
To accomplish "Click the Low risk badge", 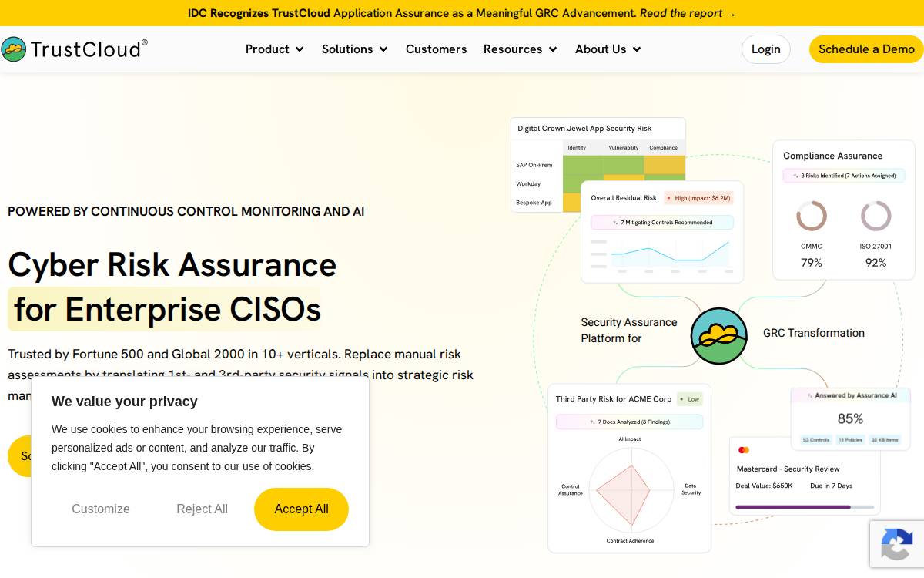I will point(690,399).
